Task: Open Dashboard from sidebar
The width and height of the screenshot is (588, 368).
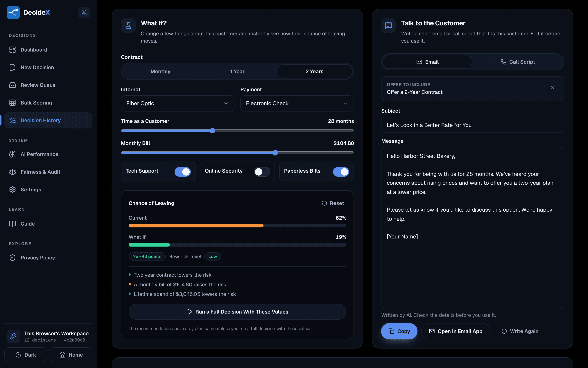Action: pyautogui.click(x=48, y=50)
